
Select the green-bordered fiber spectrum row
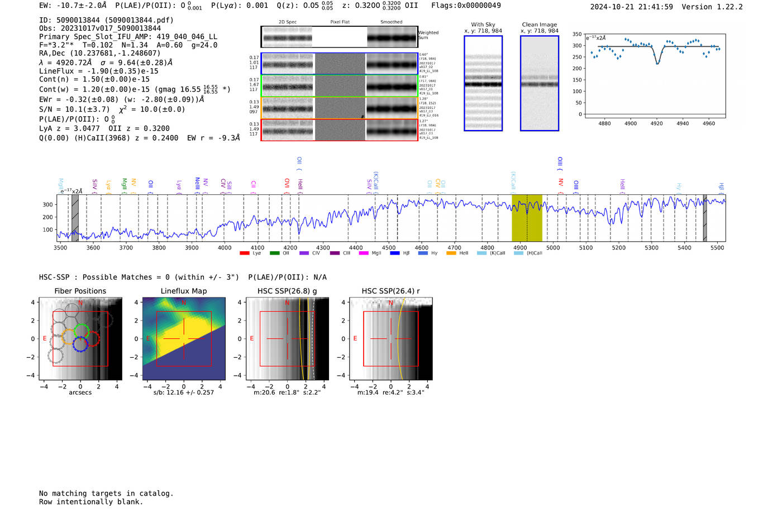pos(340,86)
